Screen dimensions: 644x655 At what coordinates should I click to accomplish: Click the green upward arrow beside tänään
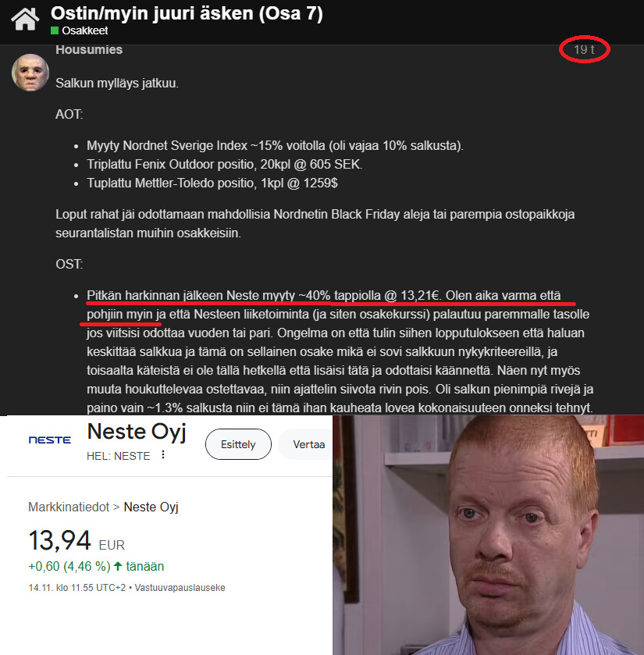coord(118,567)
